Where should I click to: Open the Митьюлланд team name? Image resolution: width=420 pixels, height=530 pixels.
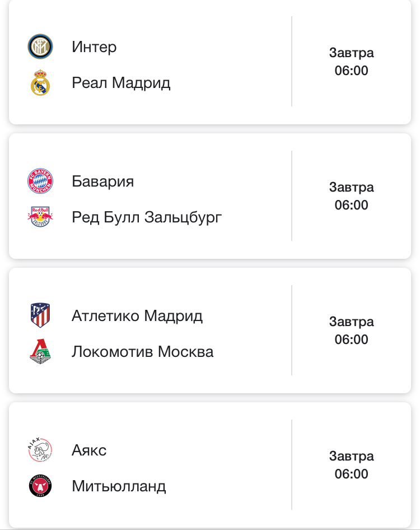119,486
